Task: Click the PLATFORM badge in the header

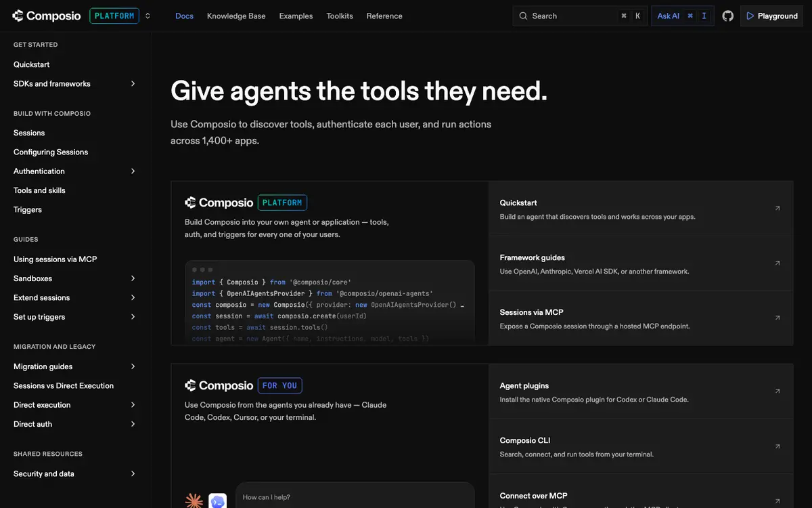Action: point(114,16)
